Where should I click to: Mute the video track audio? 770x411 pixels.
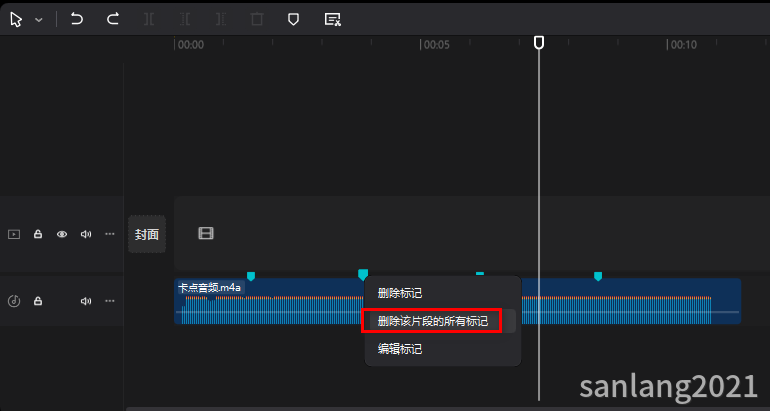86,234
